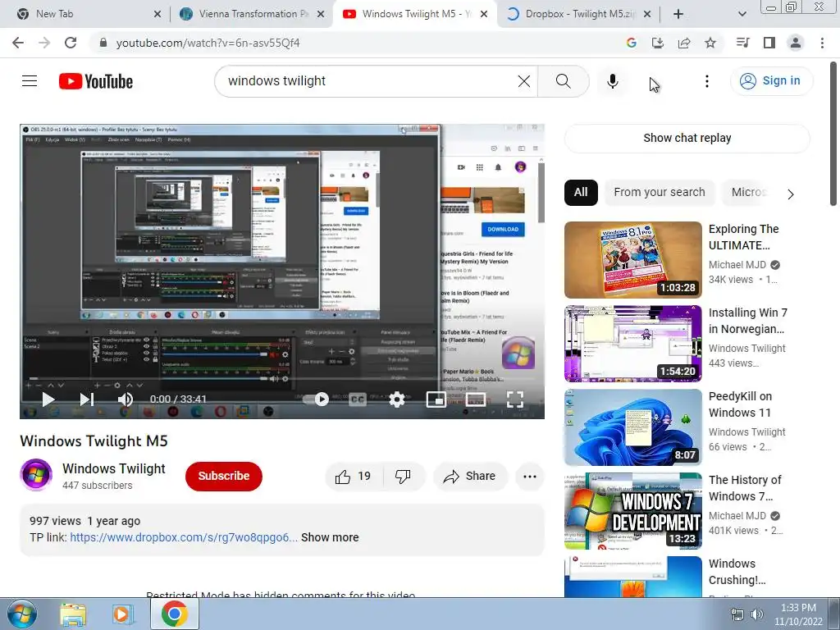Open more actions ellipsis under video
The height and width of the screenshot is (630, 840).
pyautogui.click(x=530, y=477)
